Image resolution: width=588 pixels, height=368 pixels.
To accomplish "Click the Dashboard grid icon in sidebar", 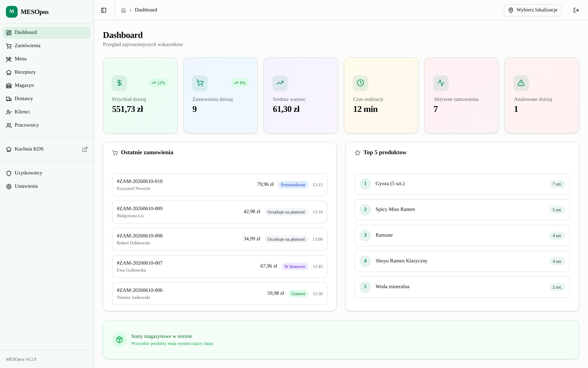I will click(x=9, y=33).
